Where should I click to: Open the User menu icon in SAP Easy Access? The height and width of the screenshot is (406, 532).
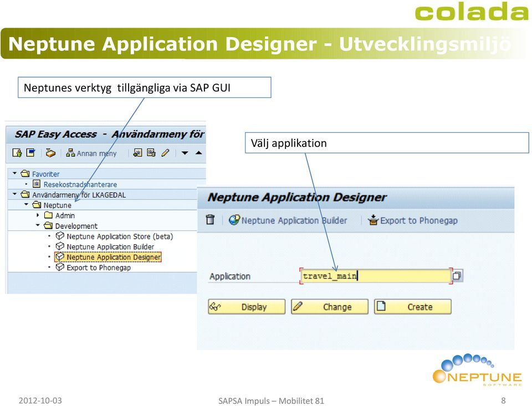pos(17,153)
